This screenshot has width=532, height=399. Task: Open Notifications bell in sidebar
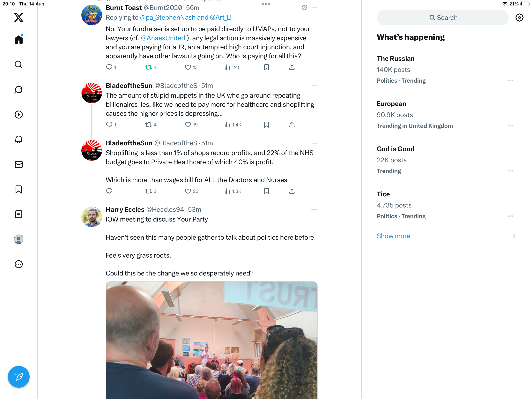tap(18, 139)
